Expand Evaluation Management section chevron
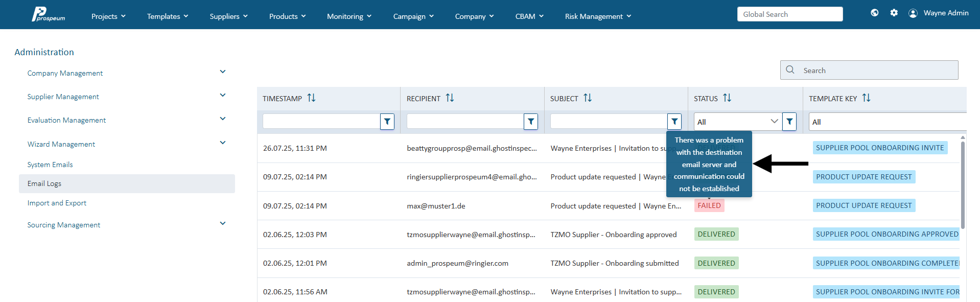Image resolution: width=980 pixels, height=302 pixels. 223,119
